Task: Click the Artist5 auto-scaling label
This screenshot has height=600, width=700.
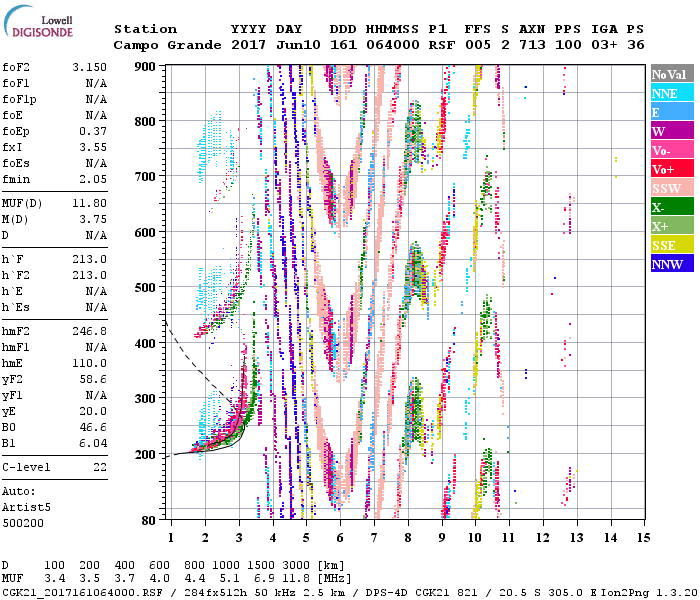Action: [25, 507]
